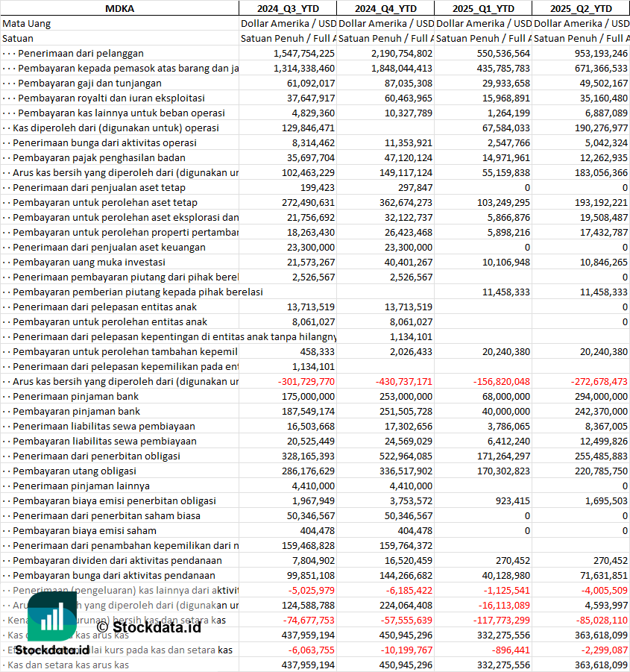This screenshot has height=672, width=630.
Task: Click Pembayaran pemberian piutang kepada pihak berelasi
Action: point(137,292)
